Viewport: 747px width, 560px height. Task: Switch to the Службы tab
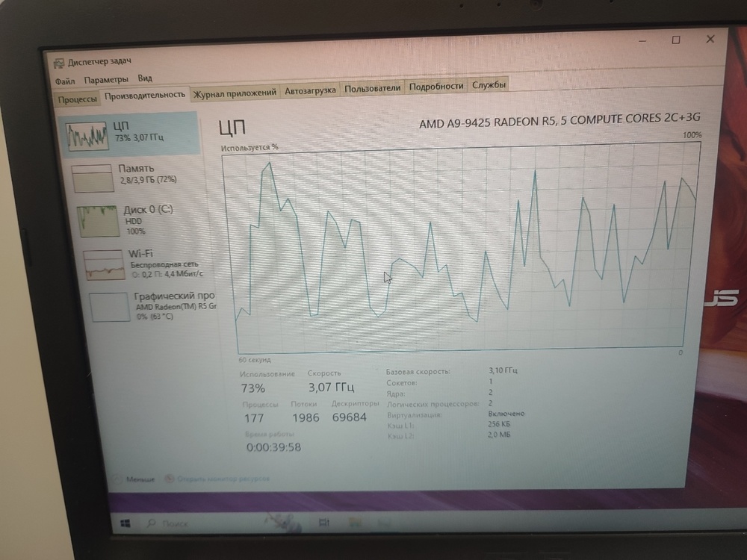pyautogui.click(x=489, y=84)
